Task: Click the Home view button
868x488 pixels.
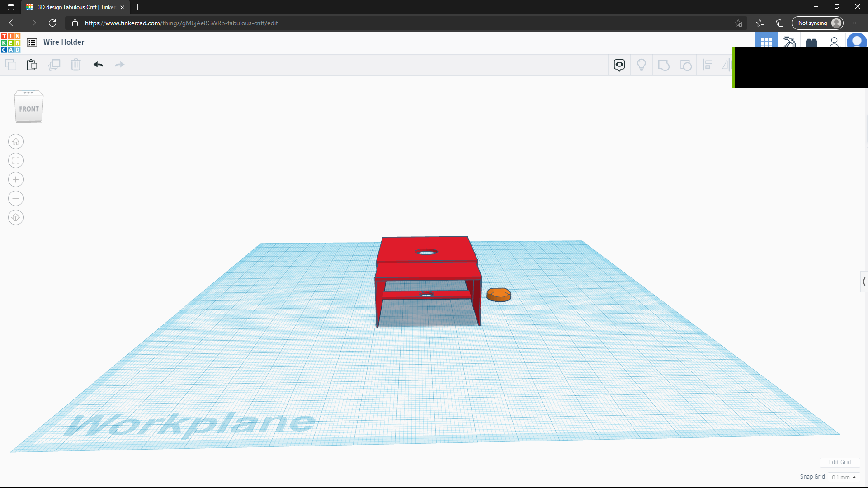Action: tap(16, 142)
